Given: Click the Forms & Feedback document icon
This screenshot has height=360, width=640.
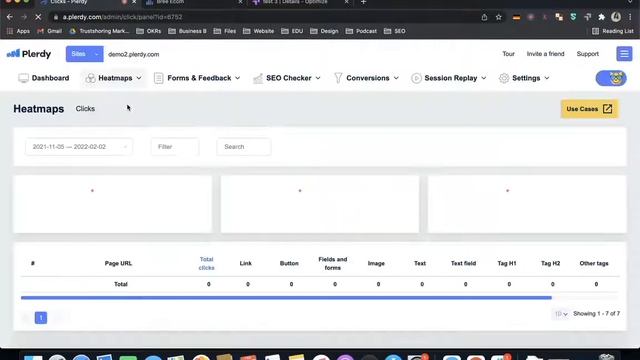Looking at the screenshot, I should point(158,78).
